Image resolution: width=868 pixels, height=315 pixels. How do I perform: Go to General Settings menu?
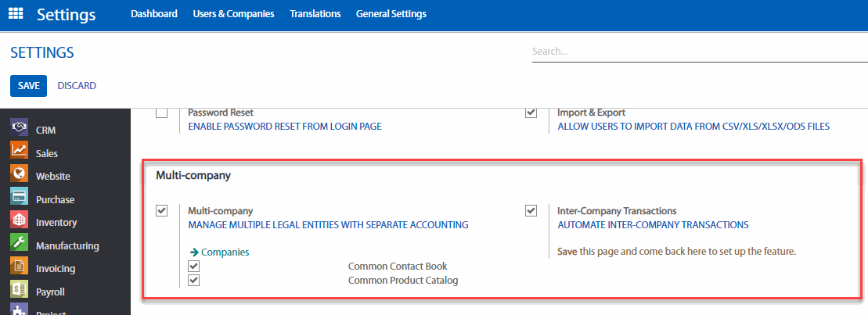391,14
